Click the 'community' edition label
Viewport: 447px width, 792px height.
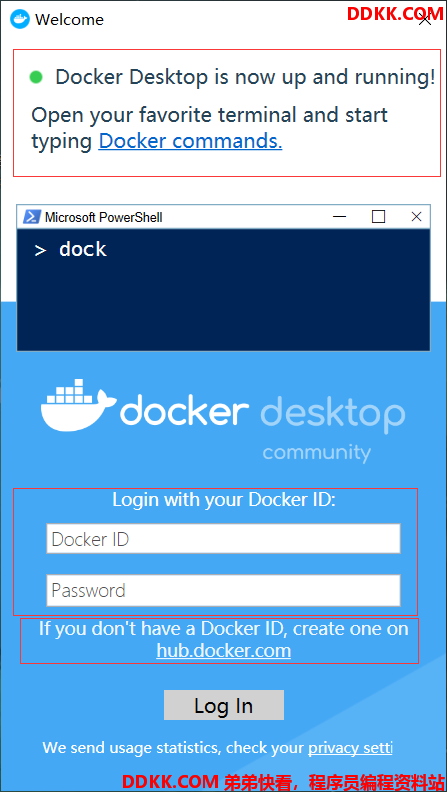coord(317,452)
